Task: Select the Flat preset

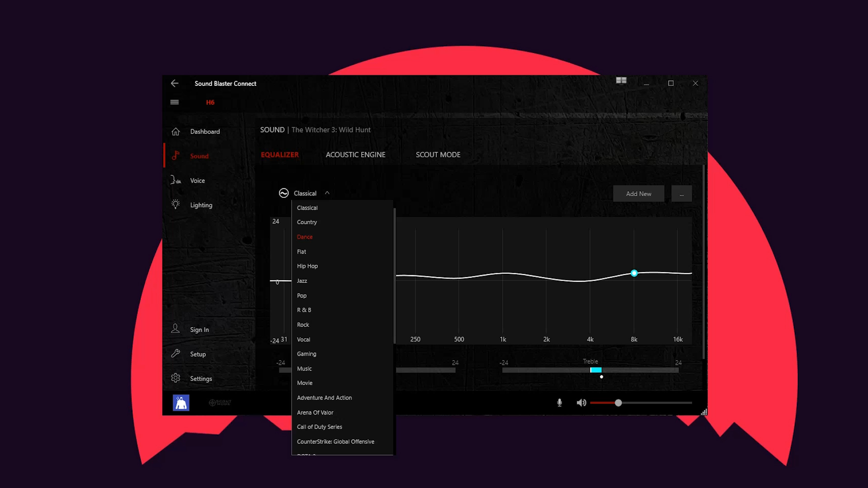Action: (342, 252)
